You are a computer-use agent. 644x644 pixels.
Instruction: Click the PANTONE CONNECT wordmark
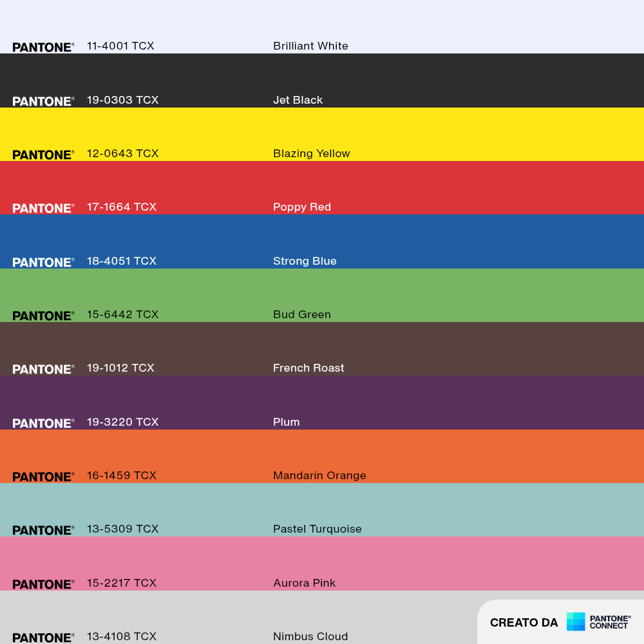tap(610, 622)
